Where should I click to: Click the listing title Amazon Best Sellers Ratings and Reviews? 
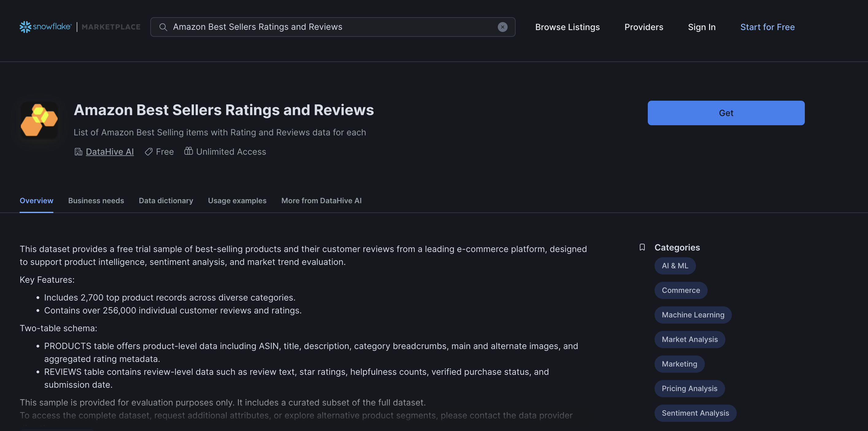224,110
